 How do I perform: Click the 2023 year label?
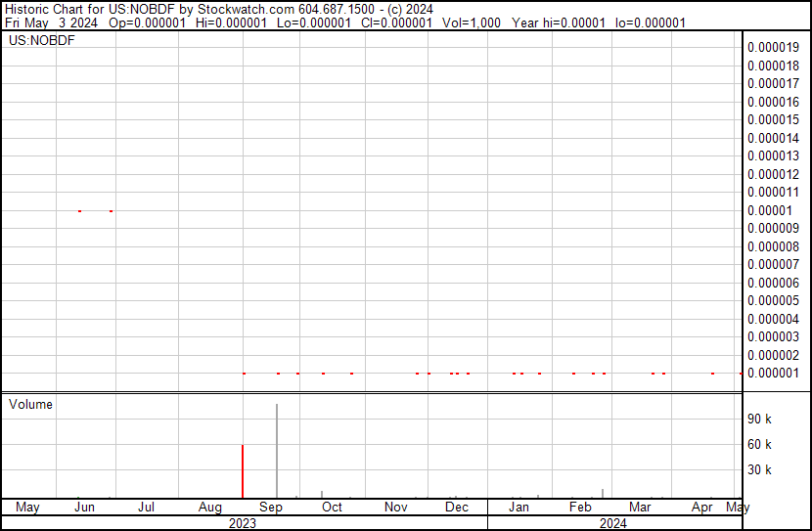tap(243, 524)
